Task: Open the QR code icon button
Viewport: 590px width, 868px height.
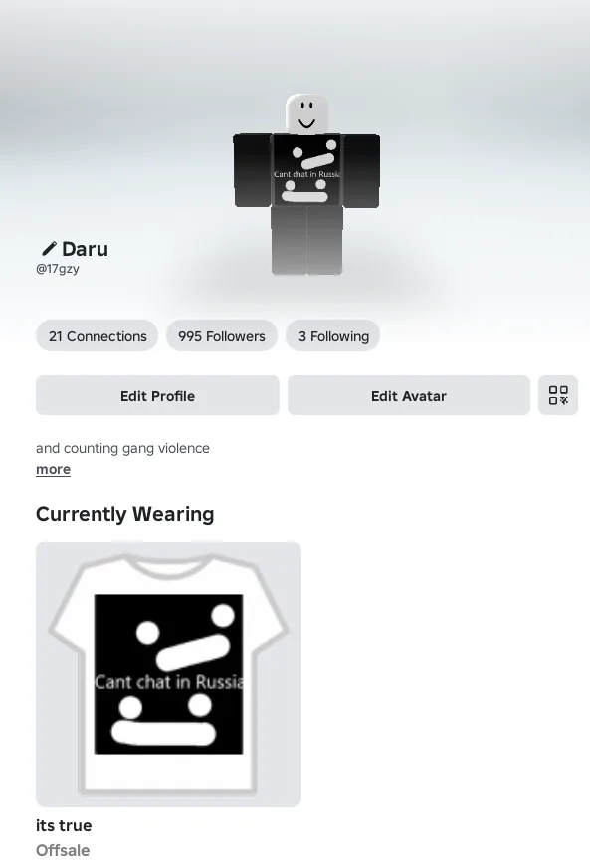Action: coord(558,395)
